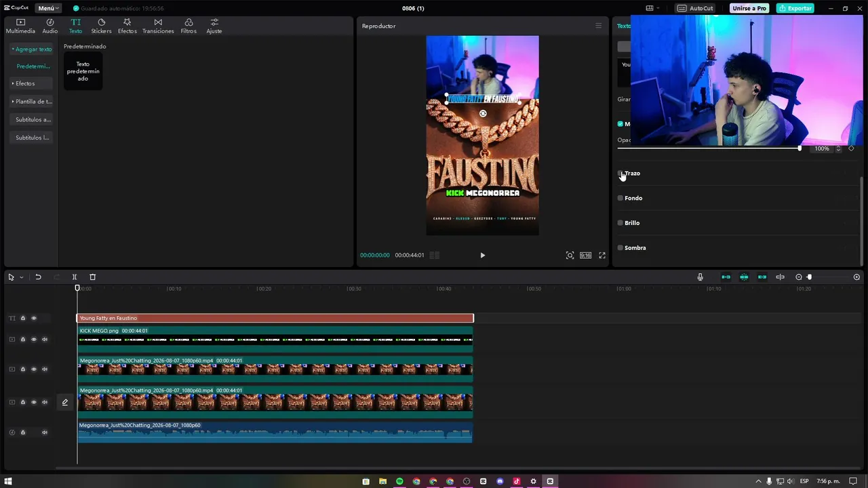This screenshot has width=868, height=488.
Task: Open the Reproductor panel menu
Action: coord(598,26)
